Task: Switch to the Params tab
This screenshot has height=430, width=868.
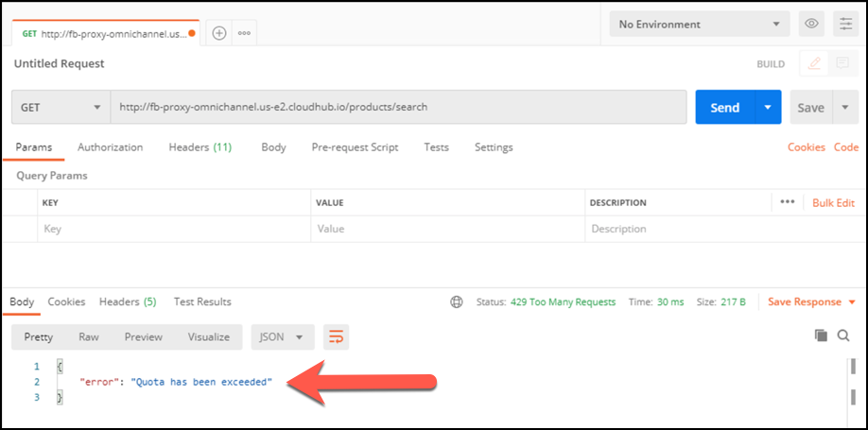Action: 34,147
